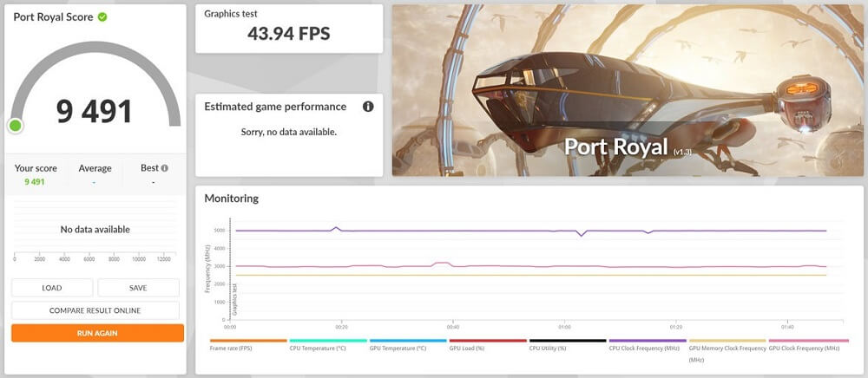Click the 43.94 FPS graphics test value
Viewport: 868px width, 378px height.
click(288, 34)
